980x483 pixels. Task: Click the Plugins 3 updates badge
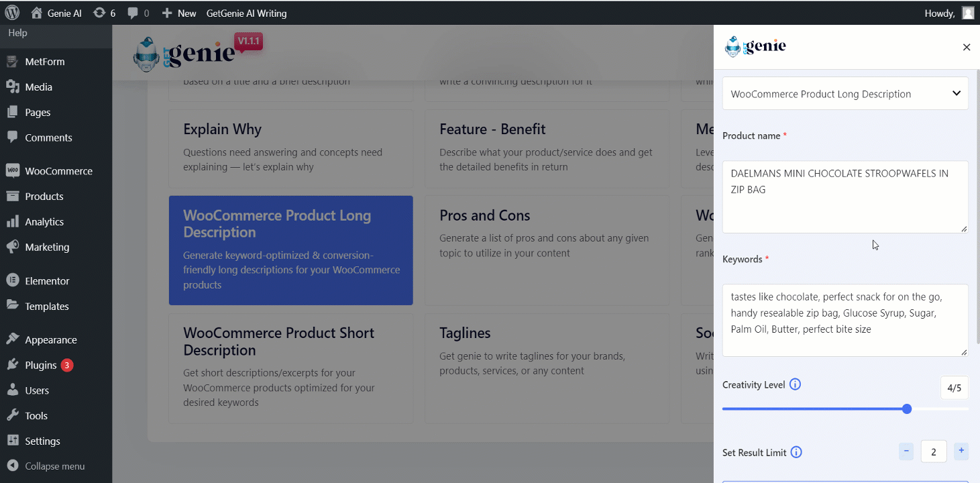click(x=66, y=365)
